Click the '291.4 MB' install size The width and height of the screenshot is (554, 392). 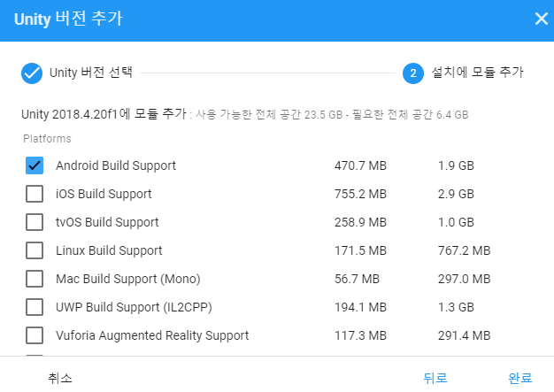pyautogui.click(x=465, y=335)
